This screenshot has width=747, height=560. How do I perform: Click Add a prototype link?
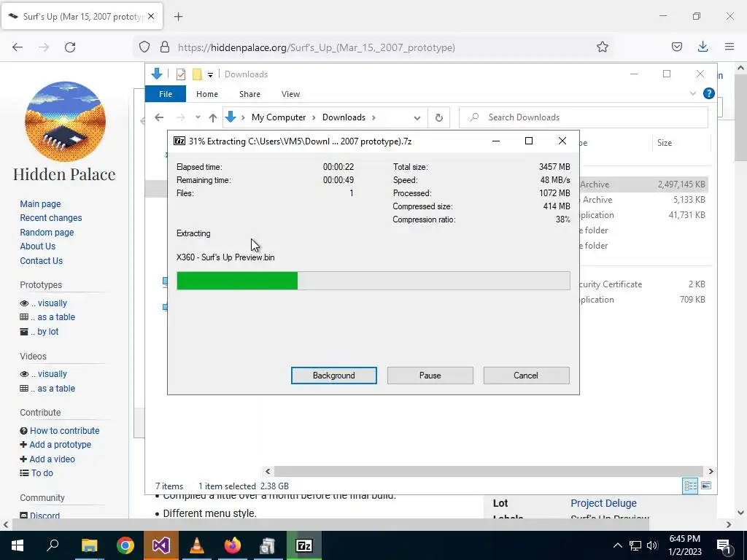tap(60, 444)
